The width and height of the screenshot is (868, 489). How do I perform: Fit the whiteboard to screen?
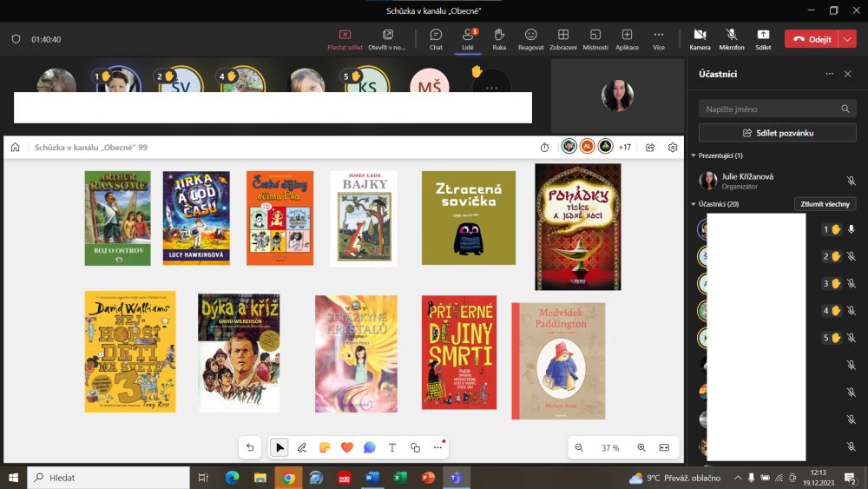(664, 447)
